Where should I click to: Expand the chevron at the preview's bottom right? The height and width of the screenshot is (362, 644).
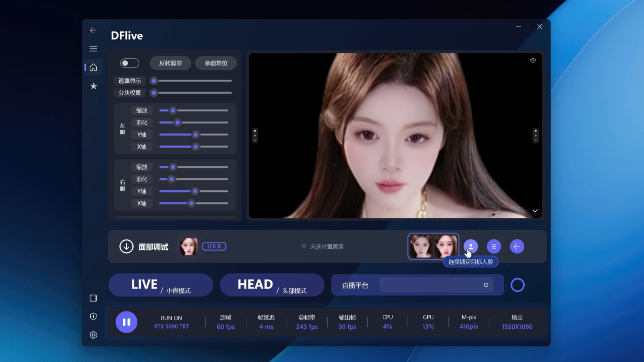[535, 211]
